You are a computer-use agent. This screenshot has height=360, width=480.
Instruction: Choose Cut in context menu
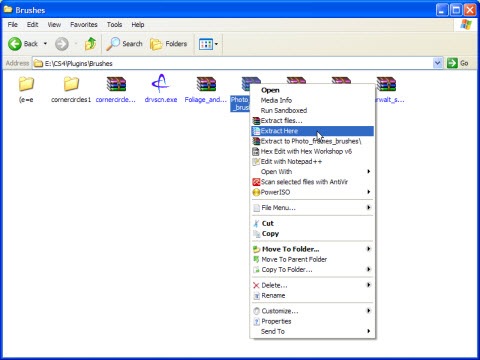[312, 223]
